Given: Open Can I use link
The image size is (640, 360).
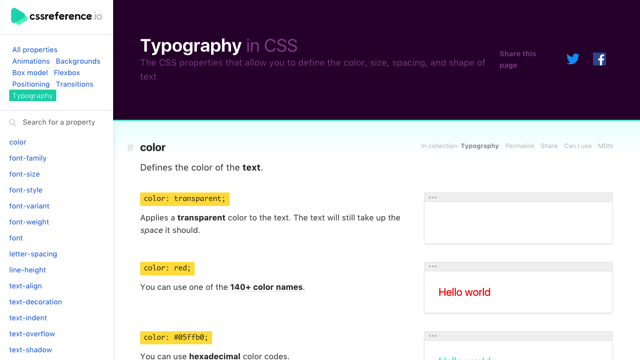Looking at the screenshot, I should (578, 146).
